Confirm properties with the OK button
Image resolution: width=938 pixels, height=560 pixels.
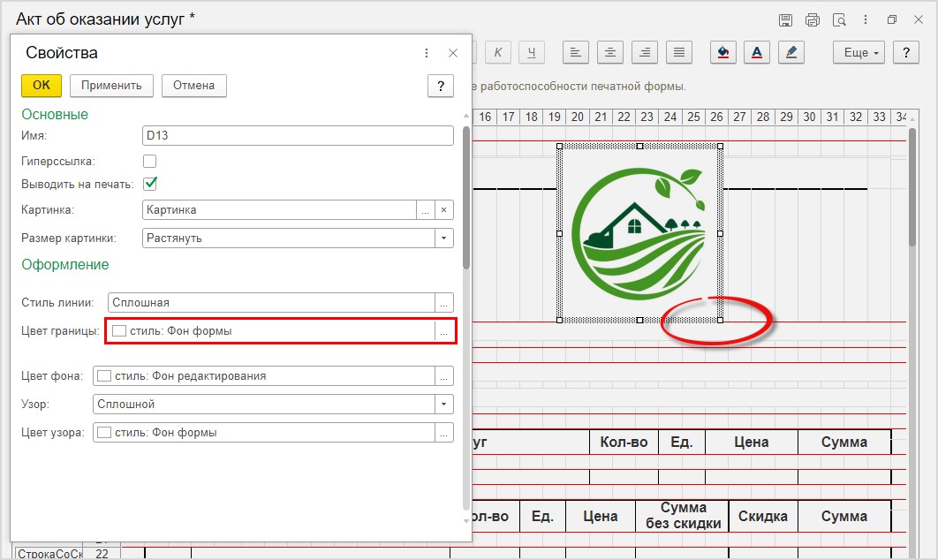point(42,85)
